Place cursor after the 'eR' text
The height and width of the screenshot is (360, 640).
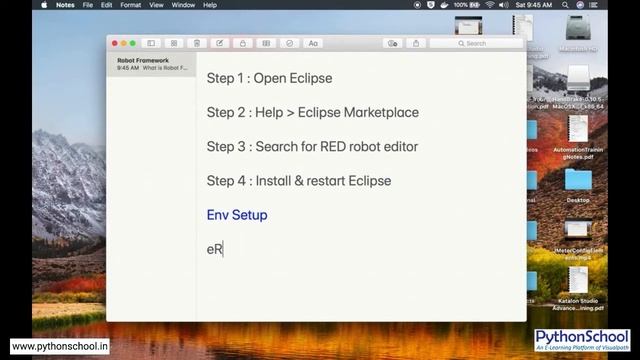(224, 249)
